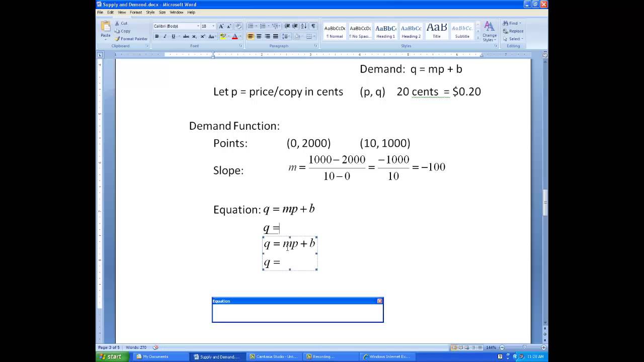Click the zoom slider handle

coord(524,347)
